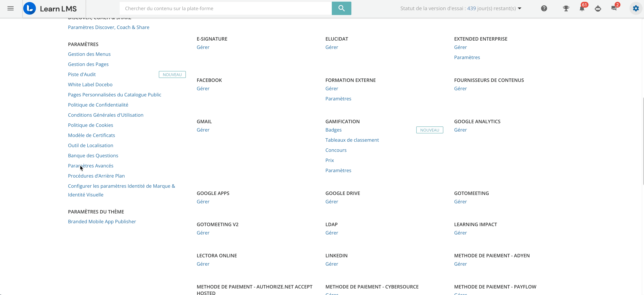Image resolution: width=644 pixels, height=295 pixels.
Task: Open Piste d'Audit
Action: (82, 74)
